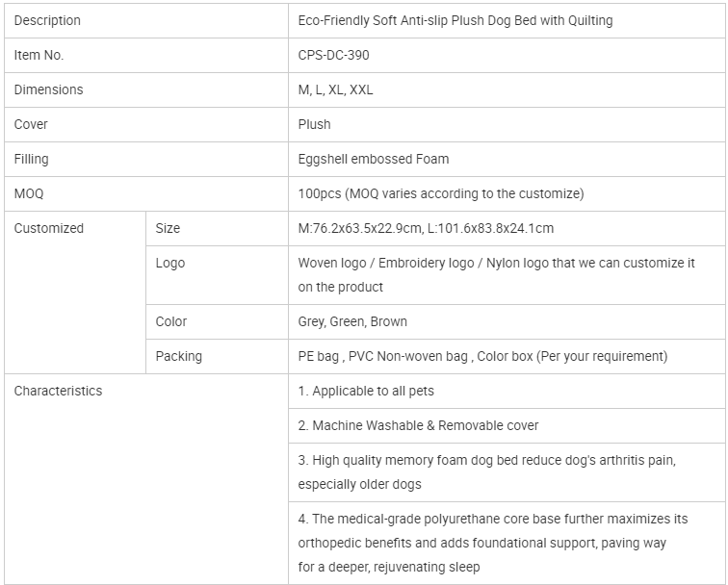Click the M, L, XL, XXL sizes value
The image size is (728, 585).
[x=335, y=89]
